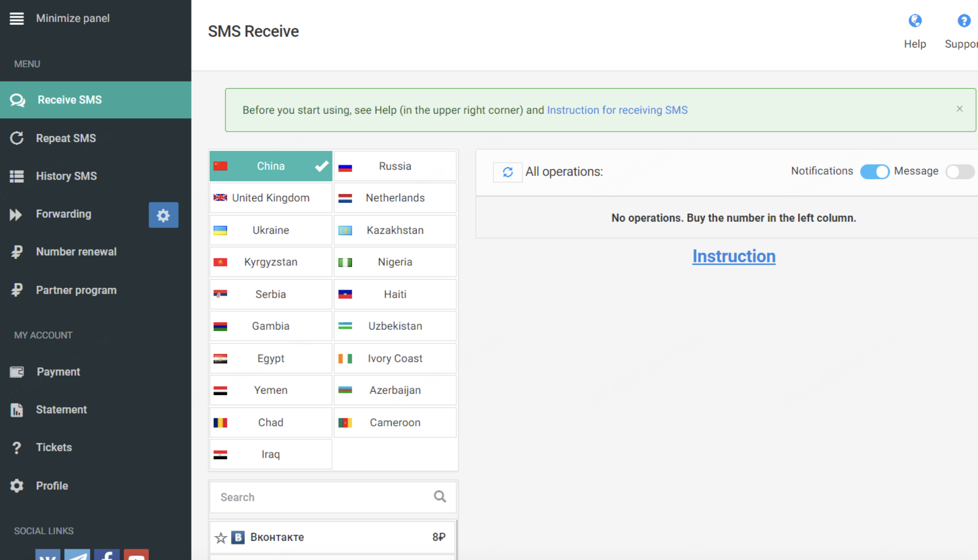Choose United Kingdom from the country list
Viewport: 978px width, 560px height.
pos(270,198)
